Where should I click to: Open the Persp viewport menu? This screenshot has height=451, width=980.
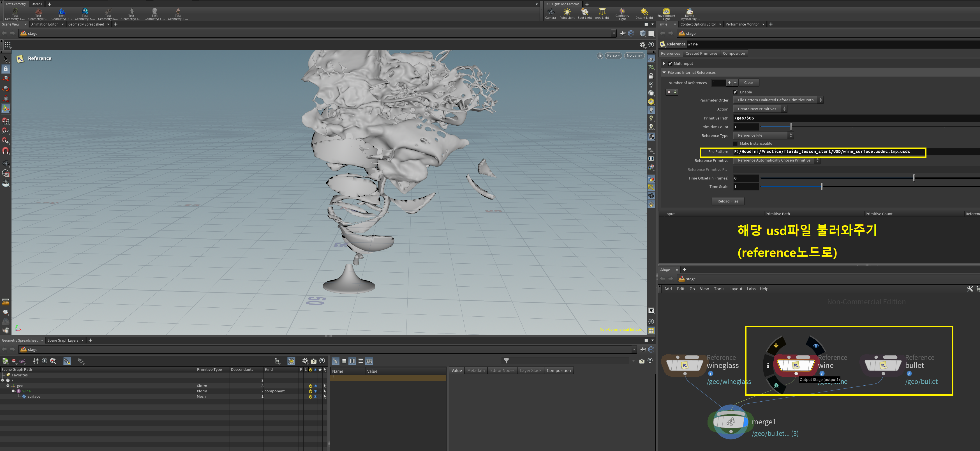point(613,56)
